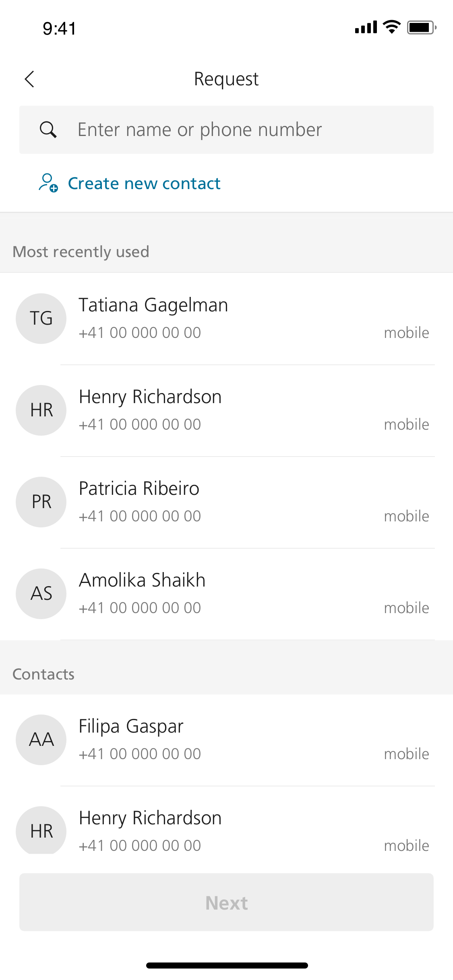Screen dimensions: 453x980
Task: Focus the name or phone number field
Action: point(242,130)
